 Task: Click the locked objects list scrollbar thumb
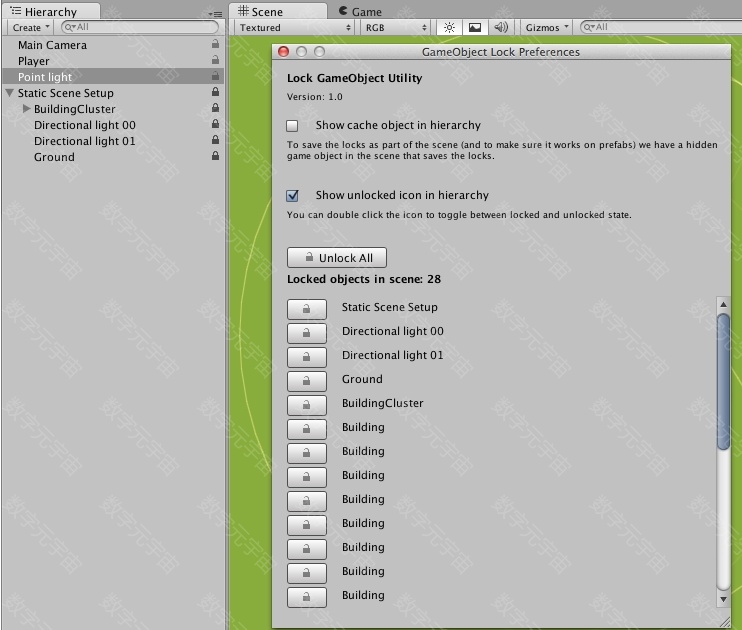(723, 382)
